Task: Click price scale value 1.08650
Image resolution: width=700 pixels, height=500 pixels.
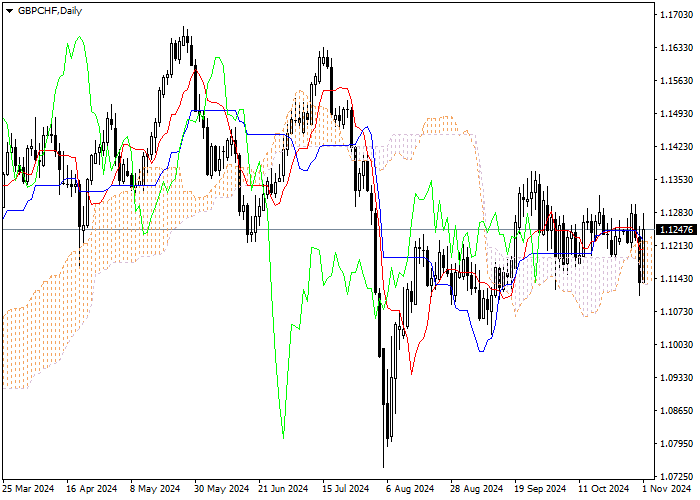Action: point(676,410)
